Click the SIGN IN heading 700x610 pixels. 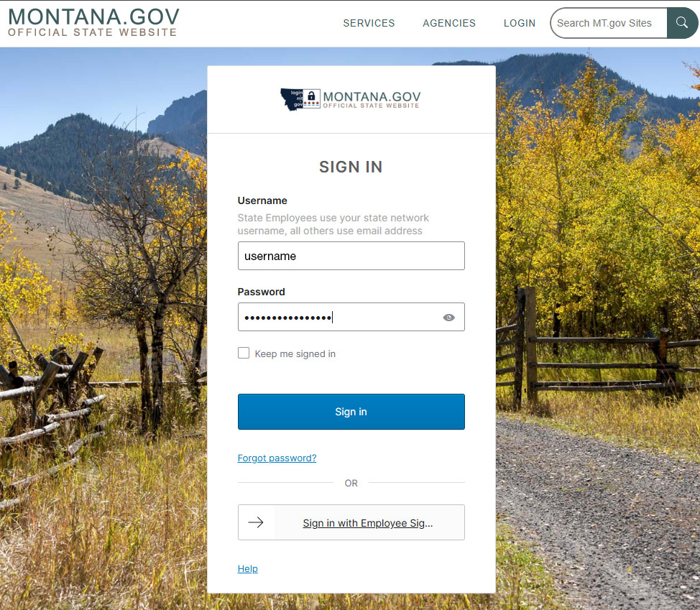click(x=351, y=167)
